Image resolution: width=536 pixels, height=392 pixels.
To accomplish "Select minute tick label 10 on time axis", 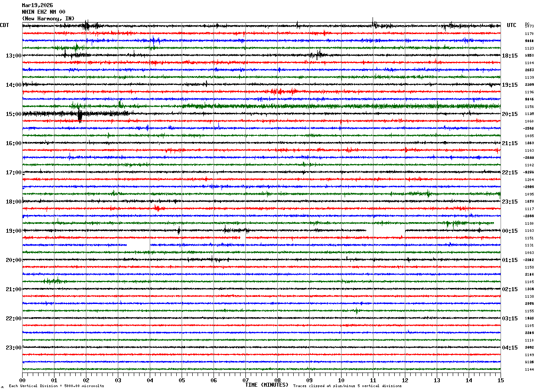I will pos(341,380).
